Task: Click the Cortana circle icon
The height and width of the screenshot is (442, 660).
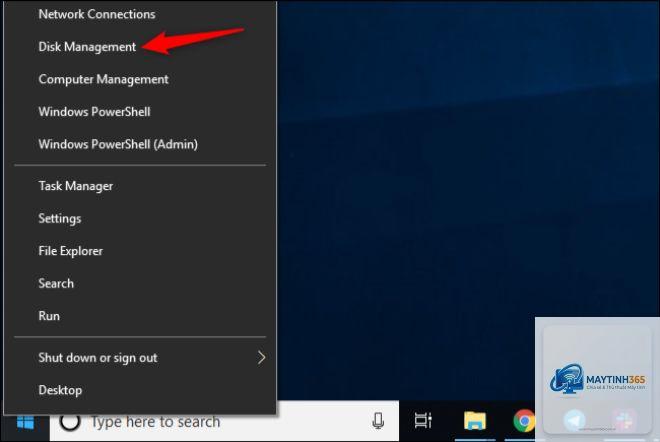Action: pyautogui.click(x=70, y=421)
